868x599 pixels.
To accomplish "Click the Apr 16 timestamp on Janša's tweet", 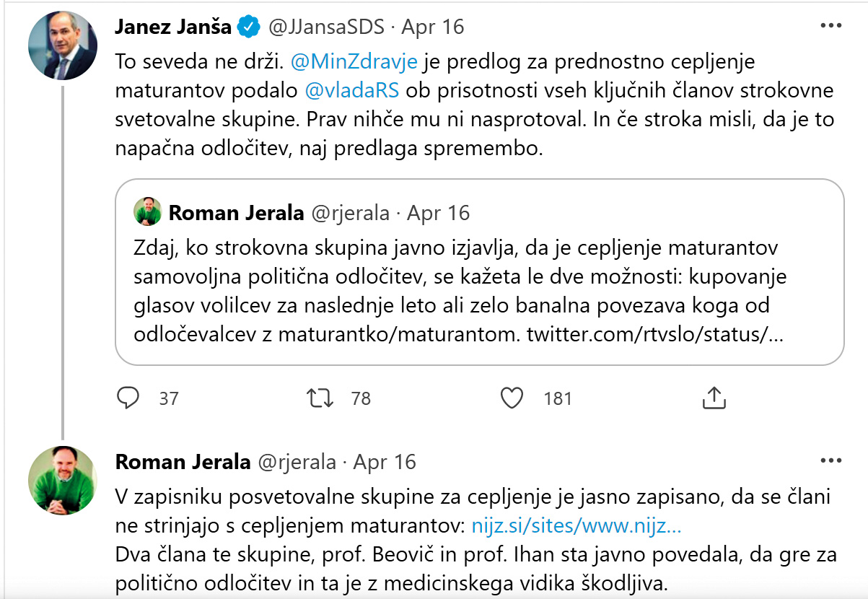I will [431, 26].
